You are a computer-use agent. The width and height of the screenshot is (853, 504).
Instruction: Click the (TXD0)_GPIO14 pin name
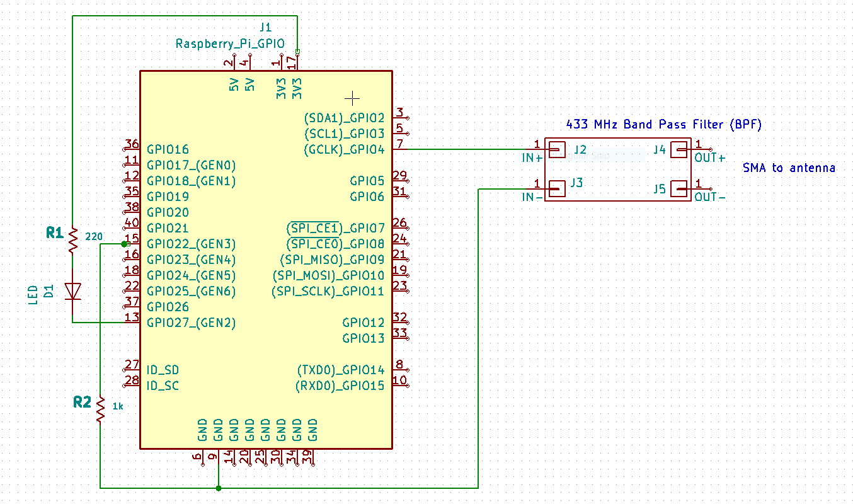point(341,370)
